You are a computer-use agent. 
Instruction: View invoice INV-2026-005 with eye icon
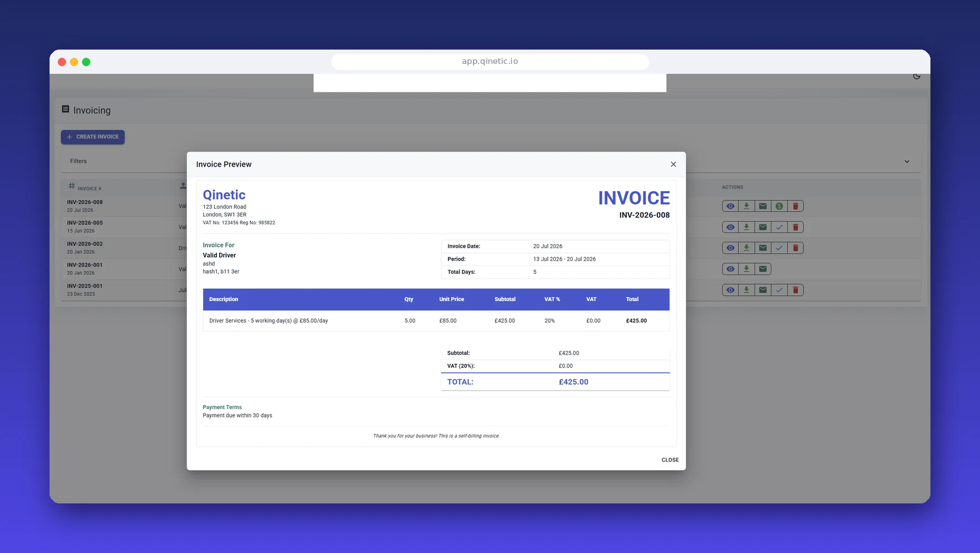click(x=730, y=227)
